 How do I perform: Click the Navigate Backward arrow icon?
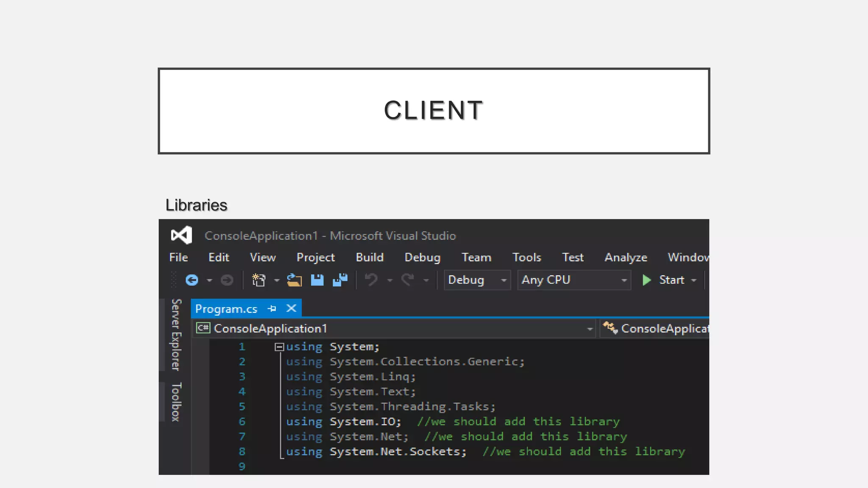[192, 280]
